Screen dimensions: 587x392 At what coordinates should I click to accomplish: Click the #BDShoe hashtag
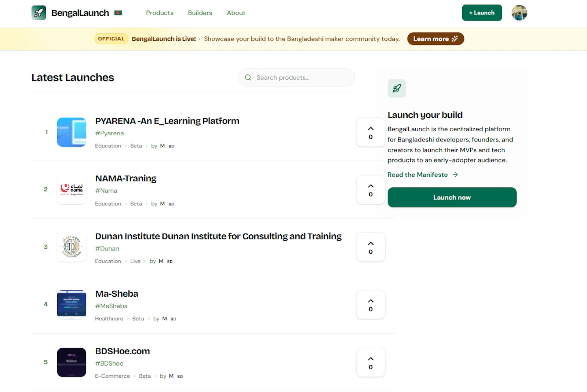[x=109, y=363]
